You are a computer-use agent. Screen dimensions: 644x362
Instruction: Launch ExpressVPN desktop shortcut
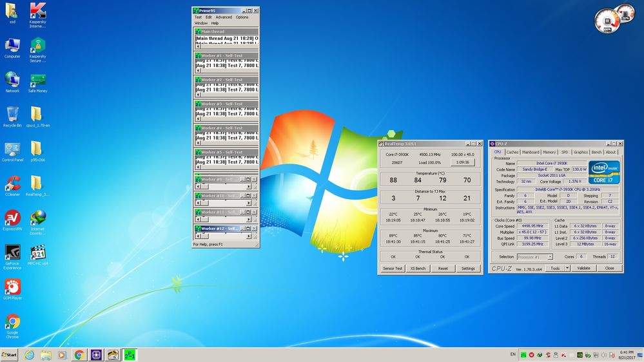pos(12,220)
